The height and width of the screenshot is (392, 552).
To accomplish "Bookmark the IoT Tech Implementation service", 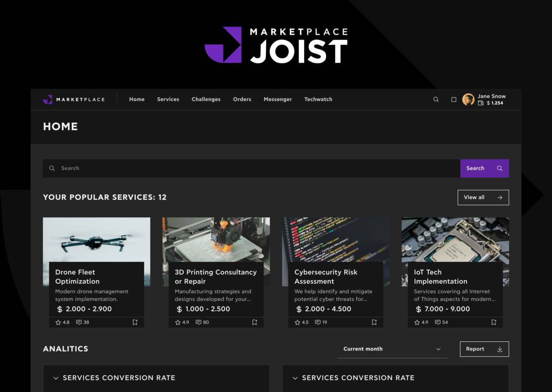I will point(494,322).
